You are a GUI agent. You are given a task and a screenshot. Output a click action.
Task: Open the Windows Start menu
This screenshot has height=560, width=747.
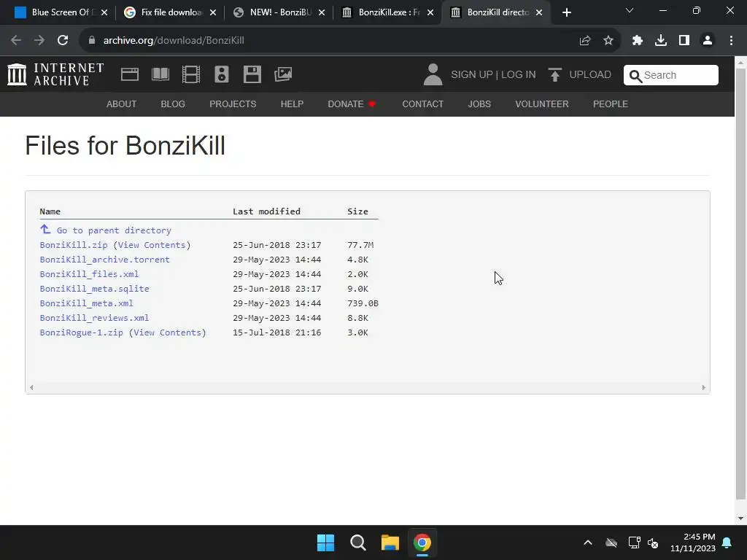[326, 542]
